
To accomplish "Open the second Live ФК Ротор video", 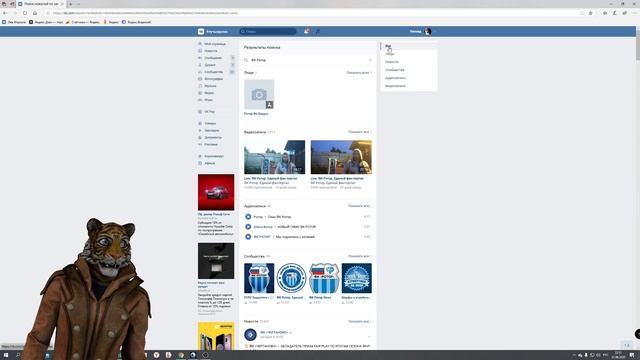I will 341,157.
